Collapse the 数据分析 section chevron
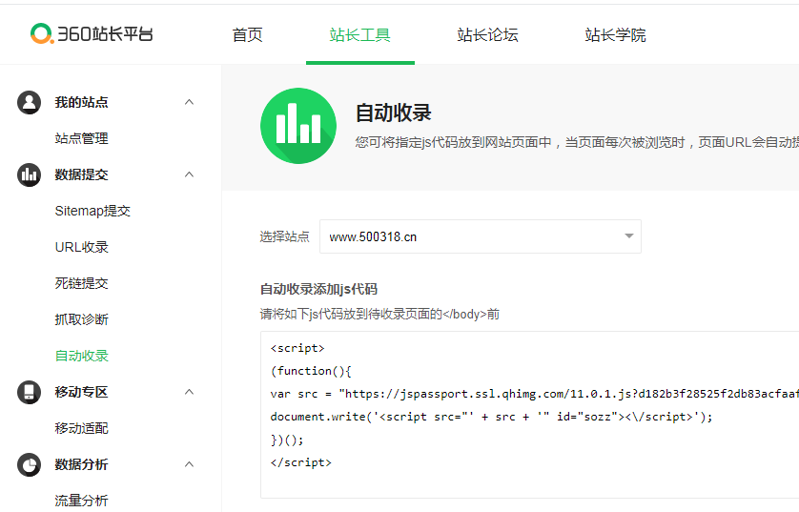This screenshot has height=512, width=799. 189,465
